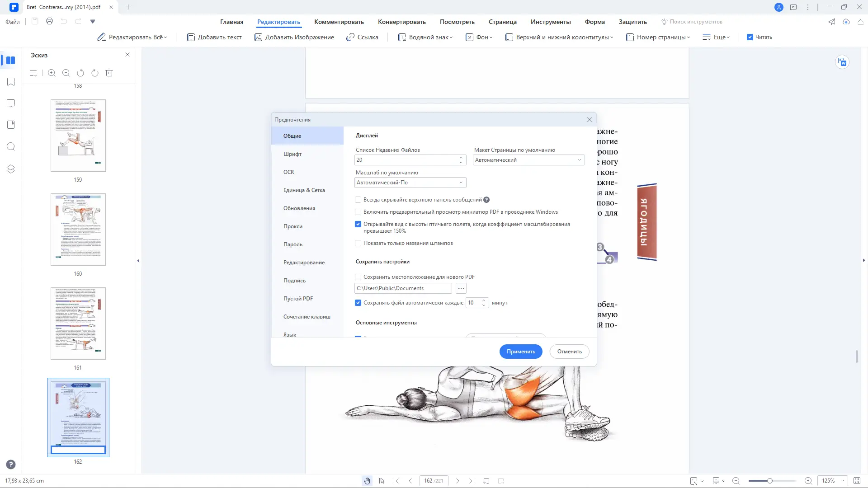
Task: Click Add Image toolbar button
Action: (294, 37)
